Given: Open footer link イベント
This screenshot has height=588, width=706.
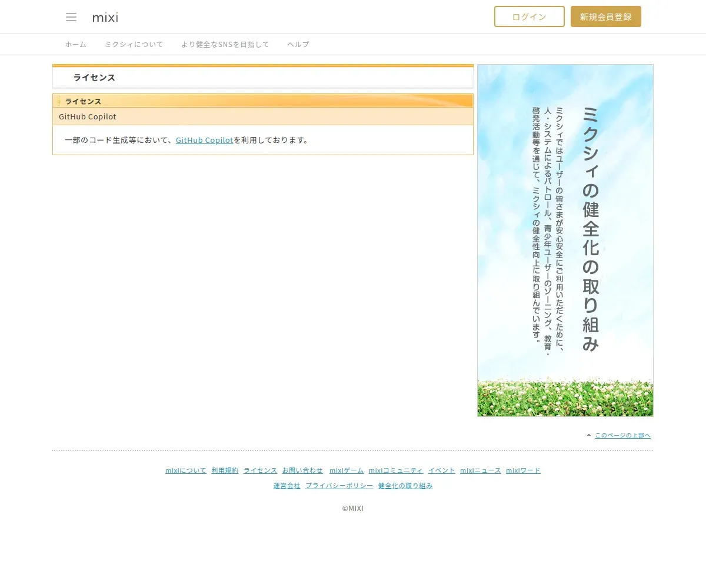Looking at the screenshot, I should point(442,470).
